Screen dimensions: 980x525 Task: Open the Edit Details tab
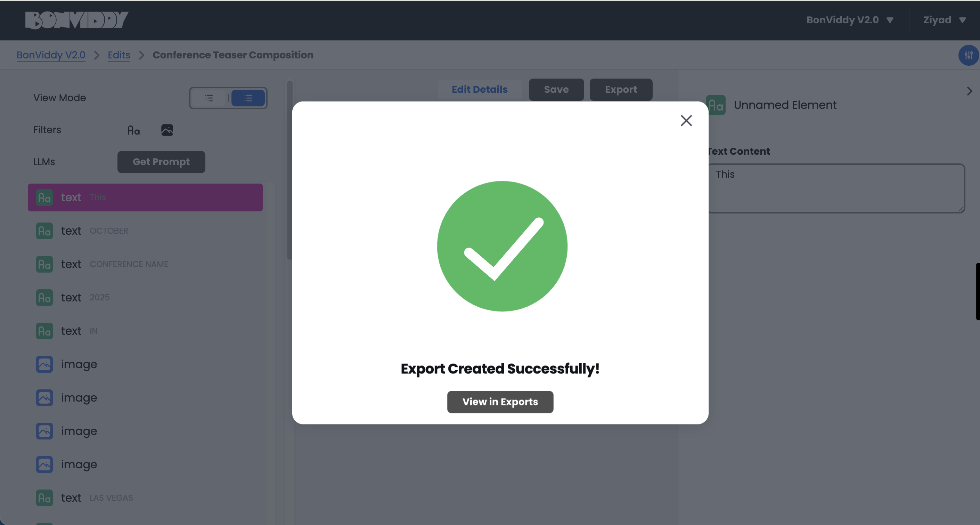coord(479,89)
